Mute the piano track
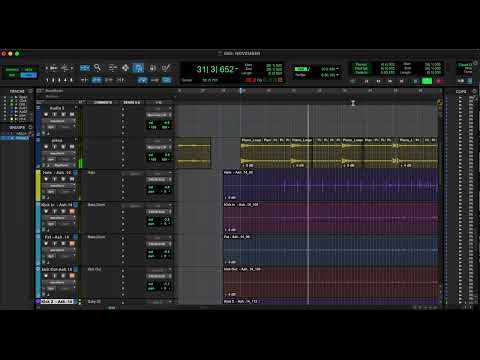480x360 pixels. [72, 147]
